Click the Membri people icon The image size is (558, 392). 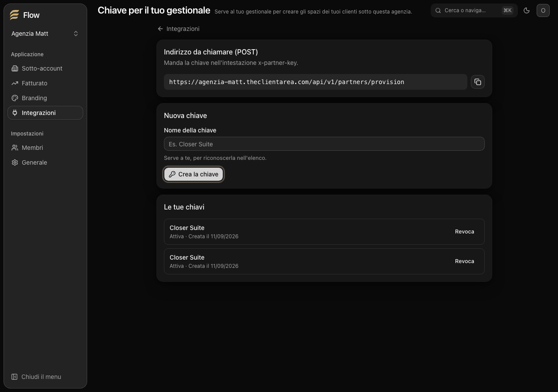[15, 148]
